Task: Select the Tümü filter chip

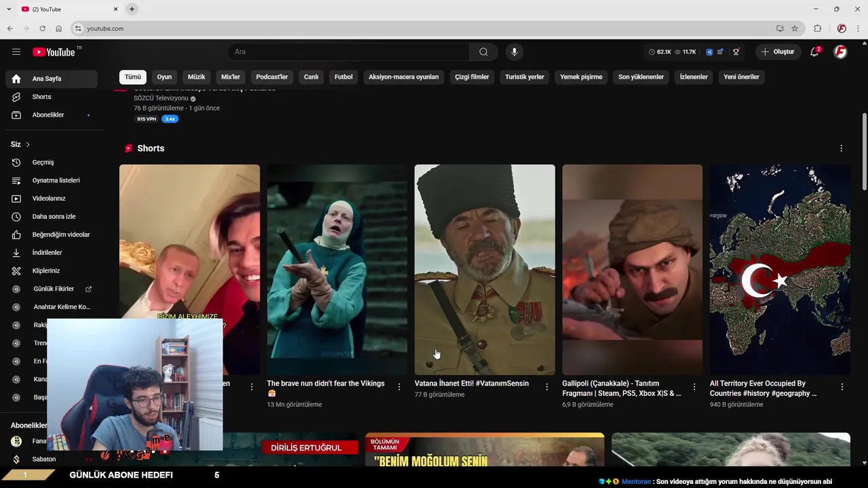Action: (133, 77)
